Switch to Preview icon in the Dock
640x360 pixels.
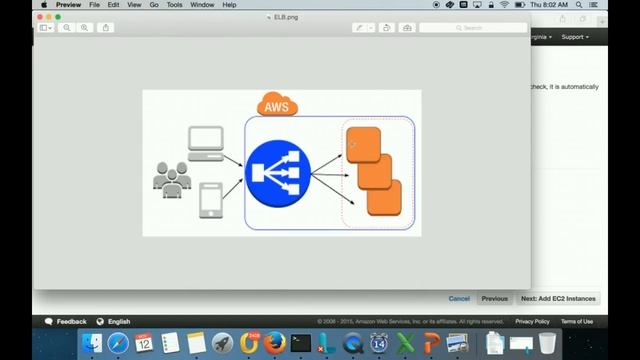(457, 343)
